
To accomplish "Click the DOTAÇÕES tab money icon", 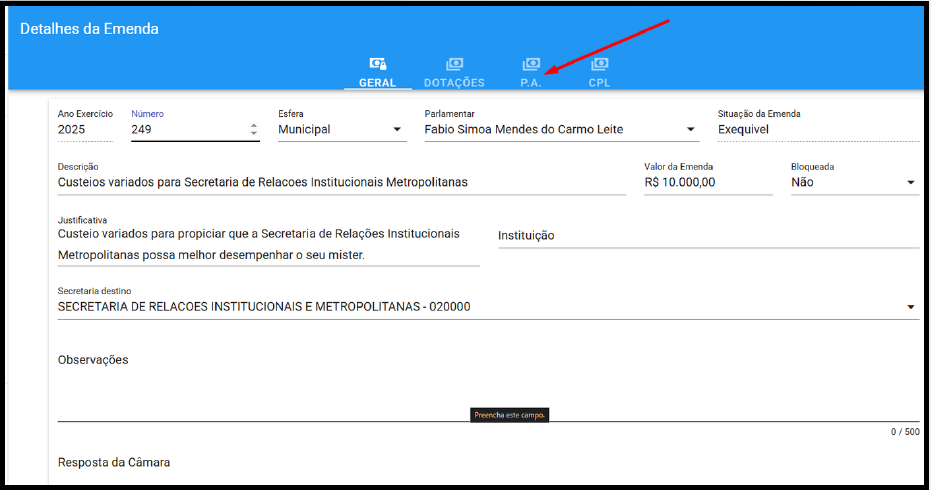I will [454, 64].
